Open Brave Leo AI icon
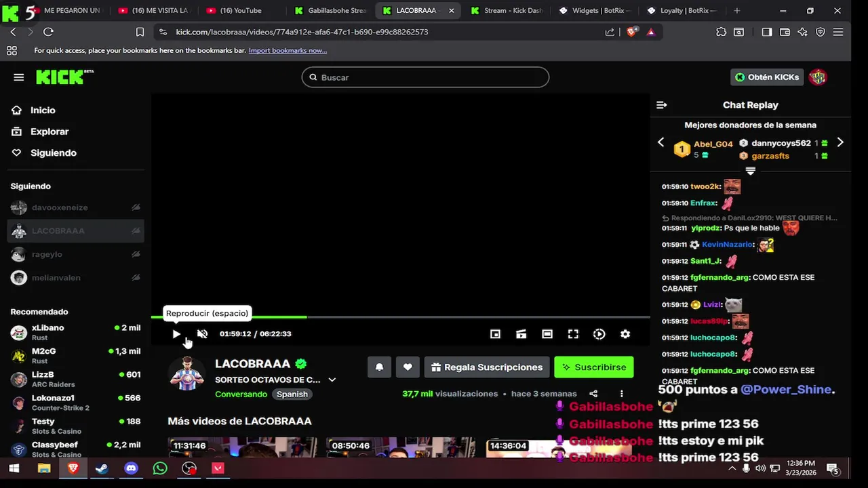This screenshot has width=868, height=488. click(x=802, y=32)
